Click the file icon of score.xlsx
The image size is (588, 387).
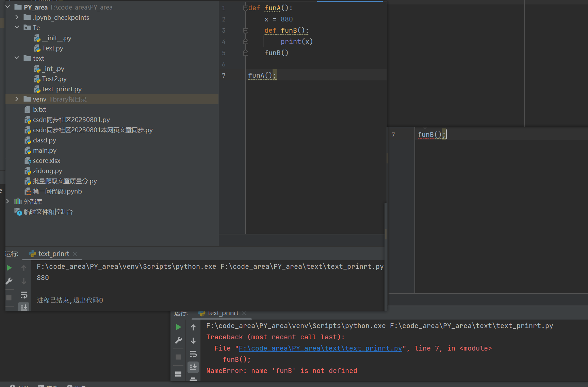click(28, 161)
